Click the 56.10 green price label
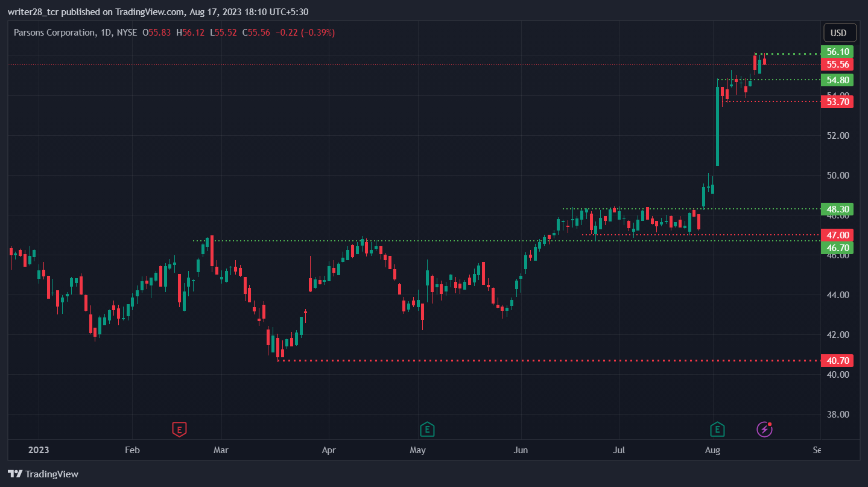This screenshot has width=868, height=487. coord(838,53)
